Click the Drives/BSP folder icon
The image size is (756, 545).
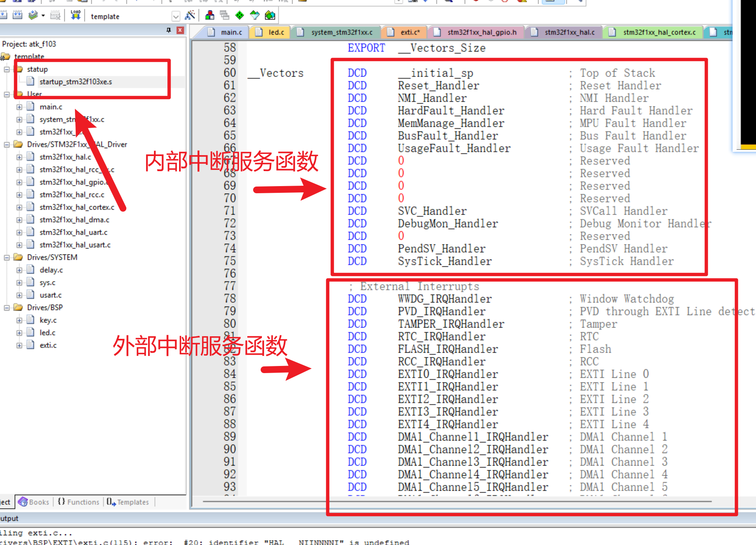tap(18, 307)
